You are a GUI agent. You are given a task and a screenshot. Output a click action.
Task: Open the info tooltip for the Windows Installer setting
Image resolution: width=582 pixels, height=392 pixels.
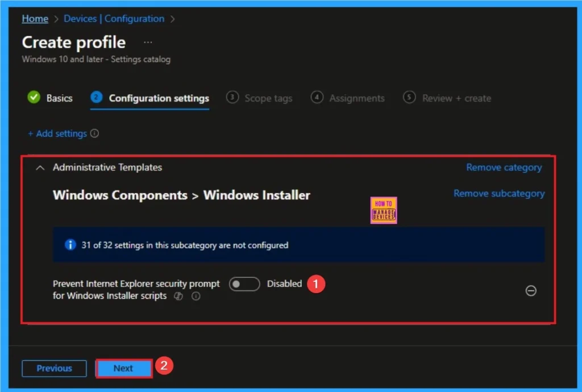click(196, 296)
